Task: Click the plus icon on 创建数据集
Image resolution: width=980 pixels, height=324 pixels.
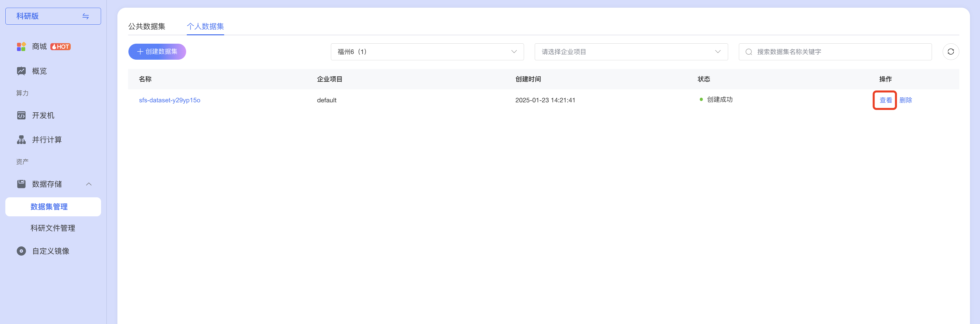Action: (140, 52)
